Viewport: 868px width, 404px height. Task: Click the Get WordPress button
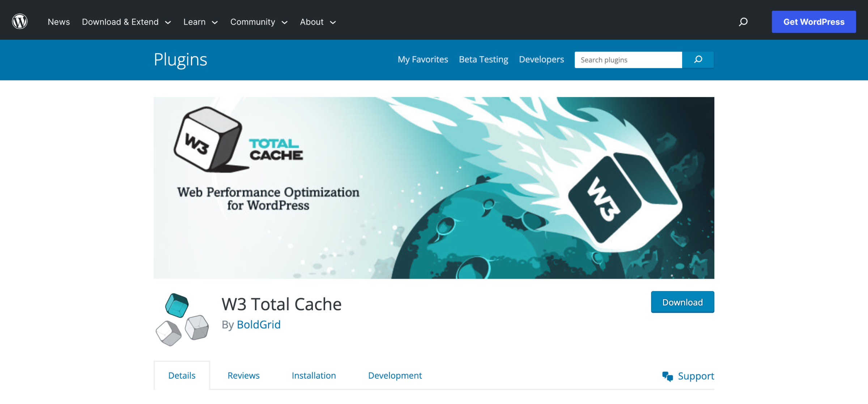pyautogui.click(x=814, y=22)
